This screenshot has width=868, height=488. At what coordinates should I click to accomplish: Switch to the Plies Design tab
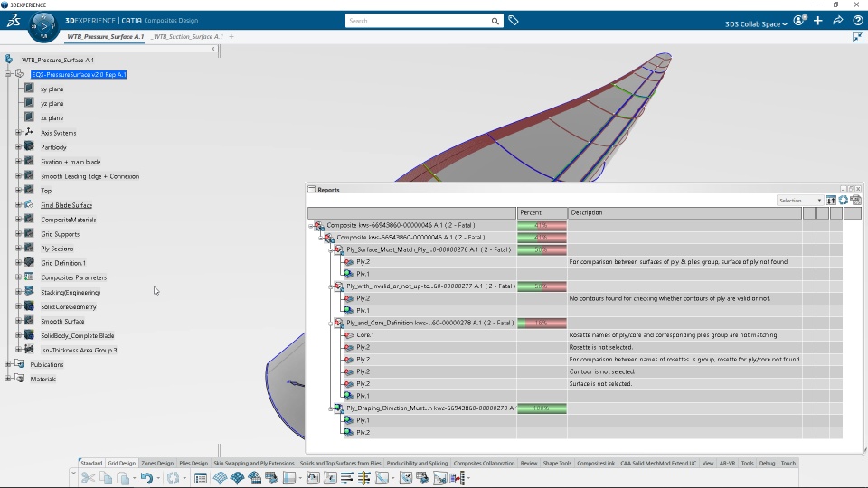click(193, 463)
